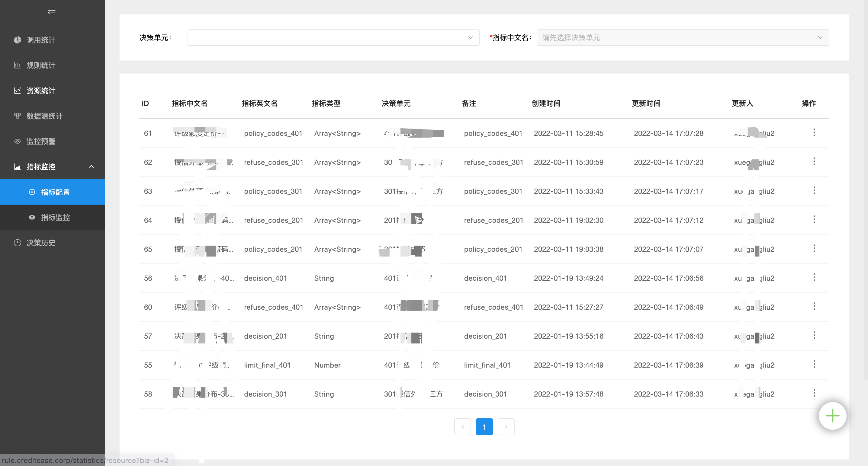The image size is (868, 466).
Task: Click the 指标英文名 column header
Action: [x=260, y=103]
